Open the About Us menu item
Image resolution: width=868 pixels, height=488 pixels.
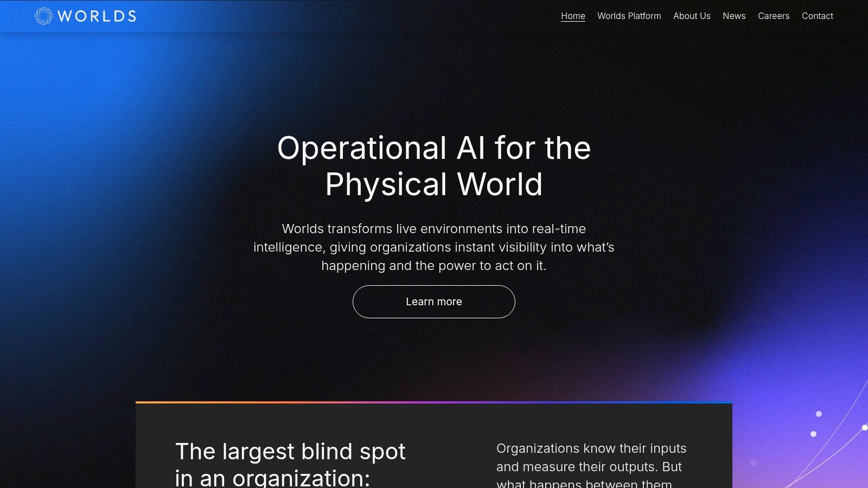[x=692, y=16]
